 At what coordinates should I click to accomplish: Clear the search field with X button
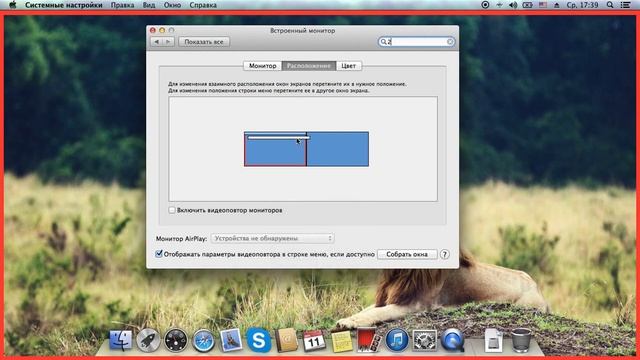[450, 42]
